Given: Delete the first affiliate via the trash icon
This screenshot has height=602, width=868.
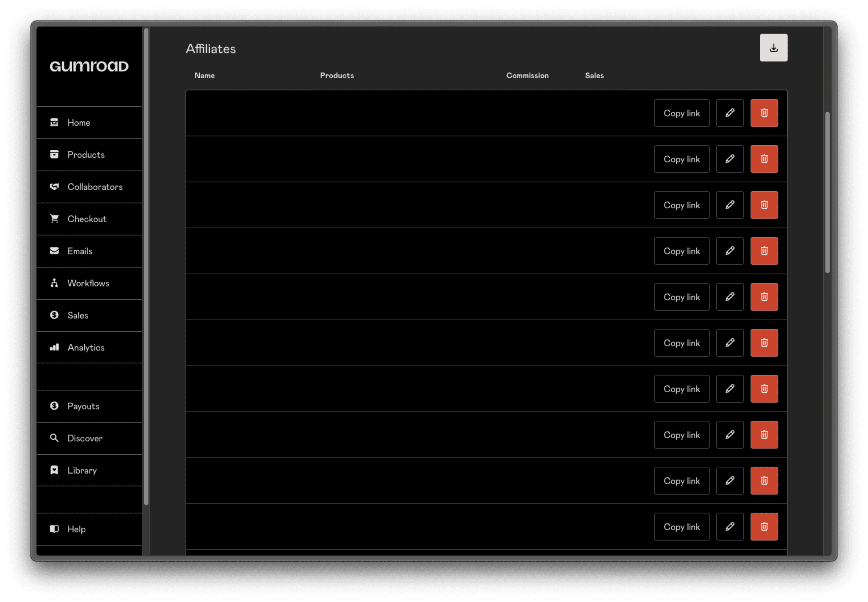Looking at the screenshot, I should 764,113.
